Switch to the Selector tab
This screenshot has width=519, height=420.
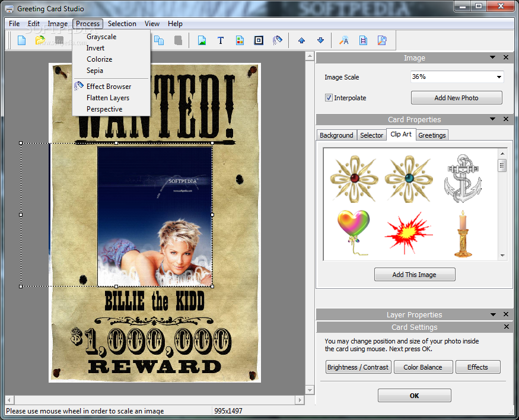(371, 135)
